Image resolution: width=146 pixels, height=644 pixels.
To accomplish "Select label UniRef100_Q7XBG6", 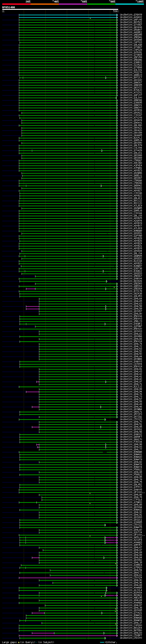I will tap(131, 67).
